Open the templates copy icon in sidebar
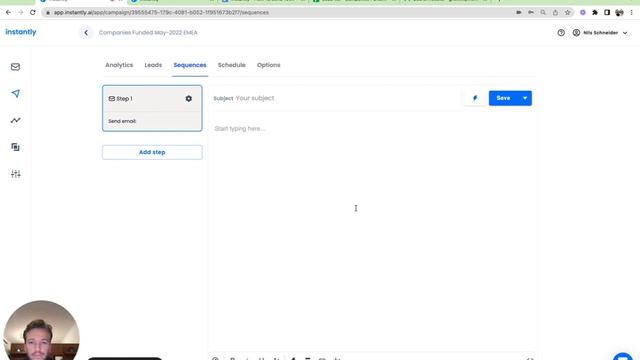 (x=16, y=147)
